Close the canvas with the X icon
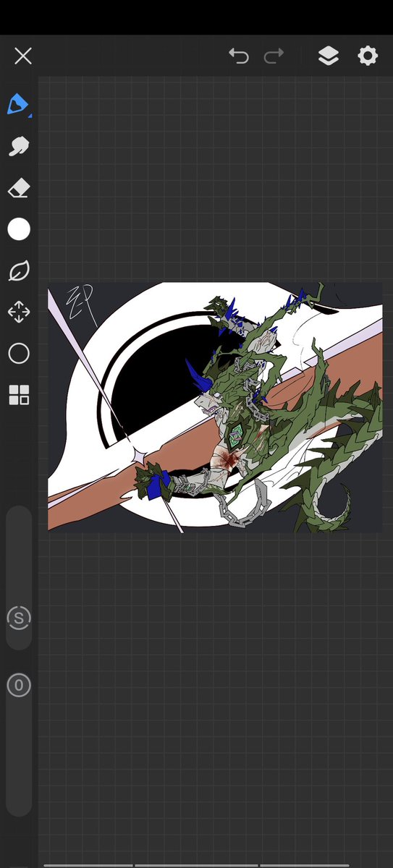 click(23, 56)
